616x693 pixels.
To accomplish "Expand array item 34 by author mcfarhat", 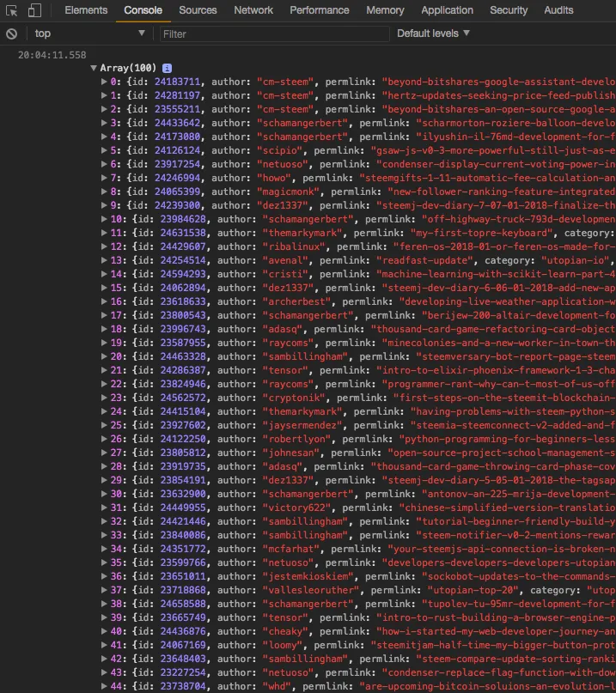I will tap(104, 549).
